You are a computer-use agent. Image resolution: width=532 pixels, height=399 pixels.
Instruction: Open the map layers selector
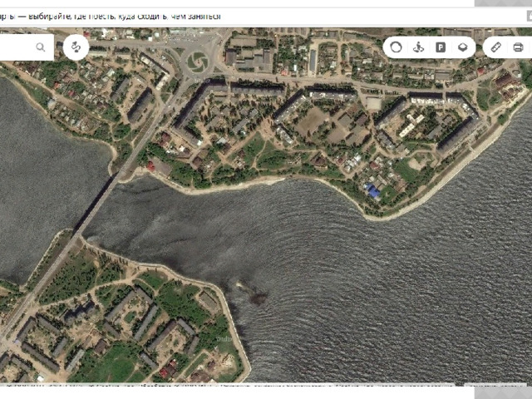tap(463, 47)
